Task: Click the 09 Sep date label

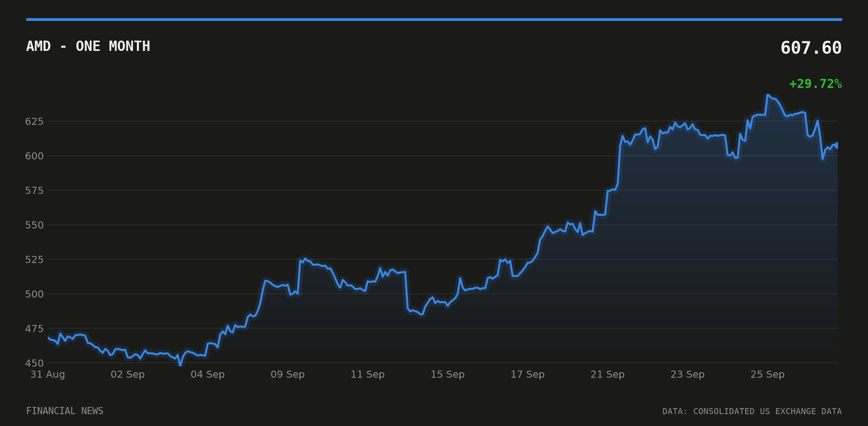Action: [x=288, y=374]
